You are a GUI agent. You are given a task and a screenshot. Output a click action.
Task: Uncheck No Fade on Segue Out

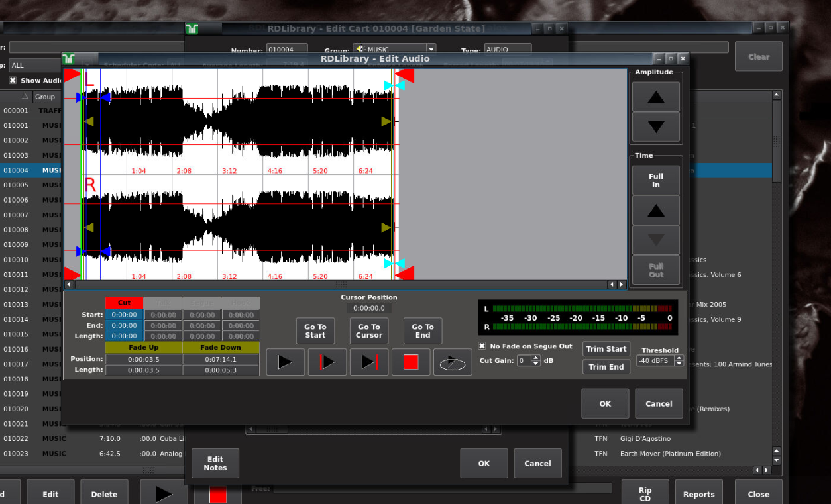(481, 346)
